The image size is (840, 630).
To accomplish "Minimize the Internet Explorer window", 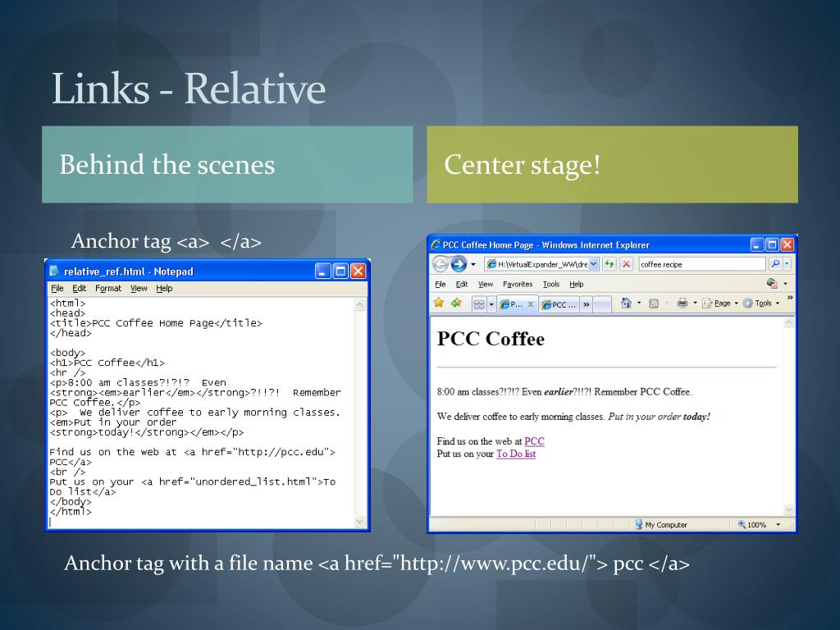I will [x=756, y=244].
